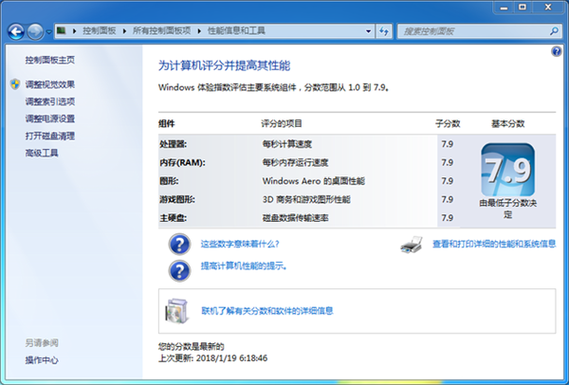Click the 内存(RAM) row label
Viewport: 569px width, 385px height.
tap(182, 163)
